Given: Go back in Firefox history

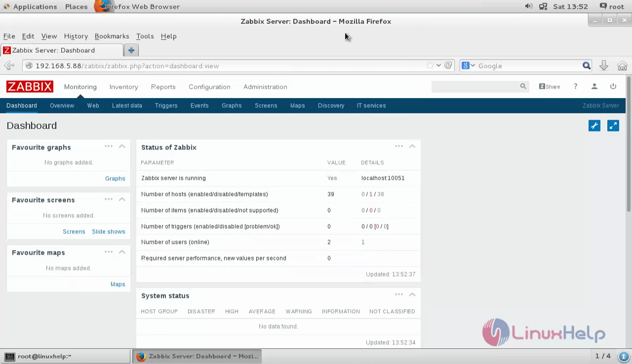Looking at the screenshot, I should coord(9,66).
